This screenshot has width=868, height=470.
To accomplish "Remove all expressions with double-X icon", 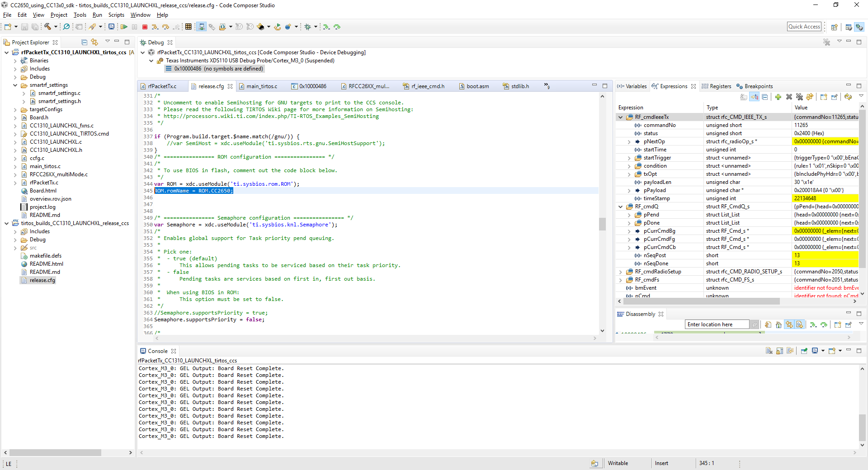I will (x=799, y=97).
